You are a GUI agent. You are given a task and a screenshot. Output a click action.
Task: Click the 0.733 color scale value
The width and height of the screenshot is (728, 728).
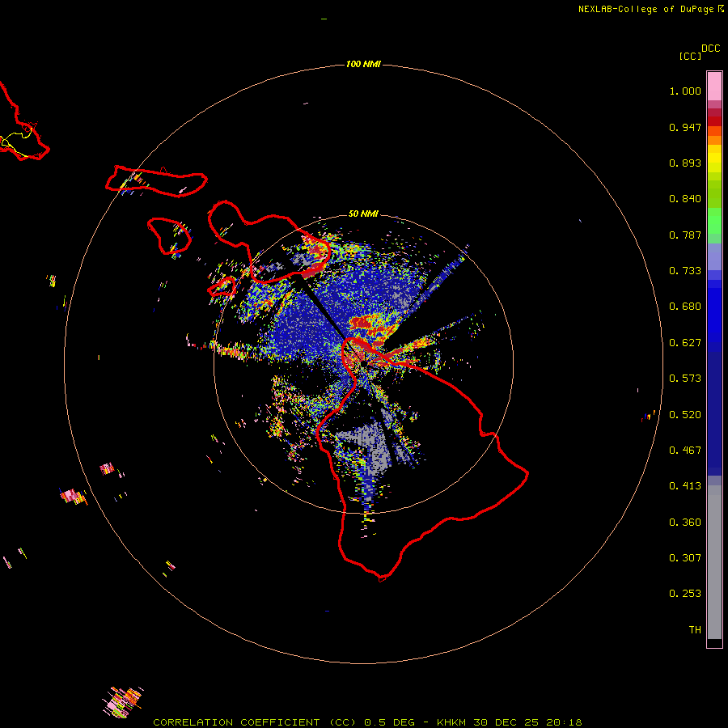pos(685,271)
